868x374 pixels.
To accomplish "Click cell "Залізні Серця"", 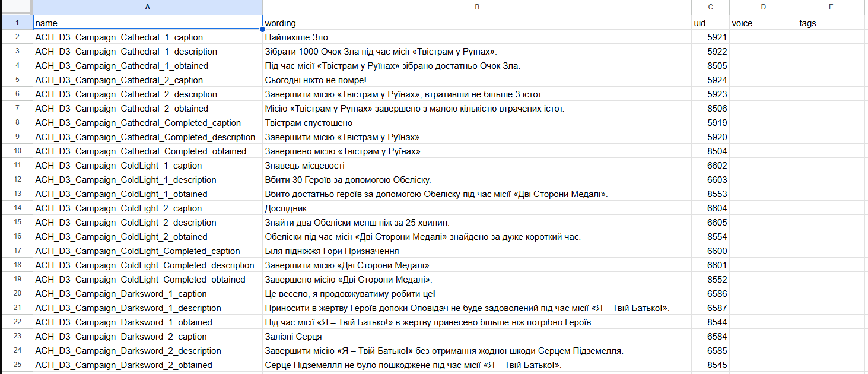I will click(x=476, y=337).
